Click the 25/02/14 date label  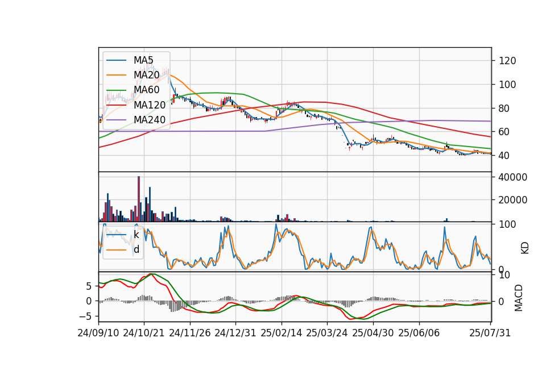[x=282, y=333]
